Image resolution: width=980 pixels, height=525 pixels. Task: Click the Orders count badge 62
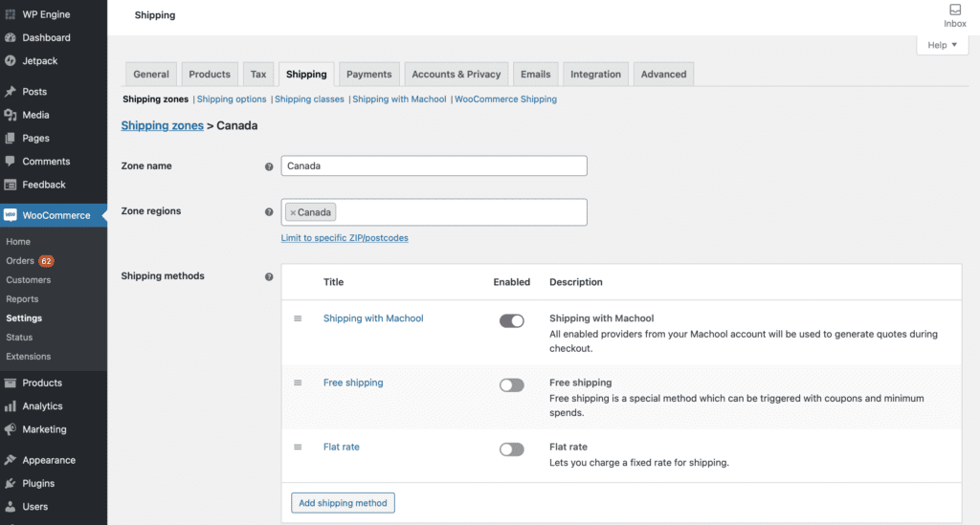pyautogui.click(x=46, y=261)
